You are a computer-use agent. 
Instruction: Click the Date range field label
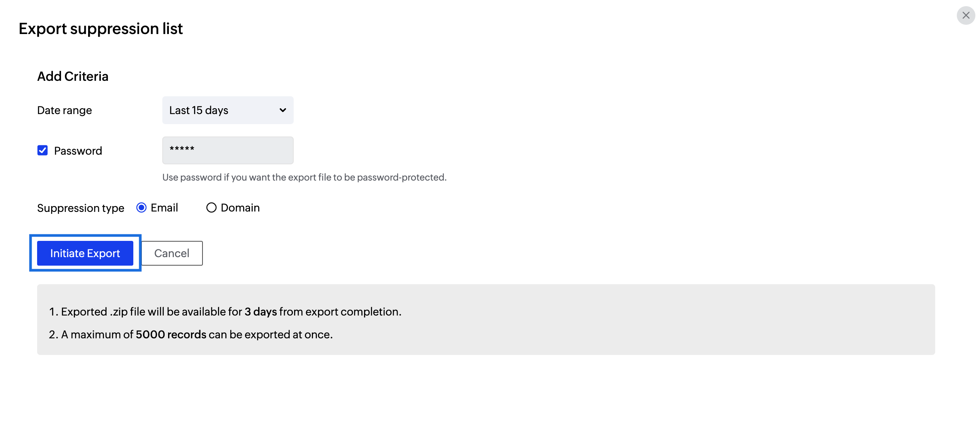[x=65, y=111]
